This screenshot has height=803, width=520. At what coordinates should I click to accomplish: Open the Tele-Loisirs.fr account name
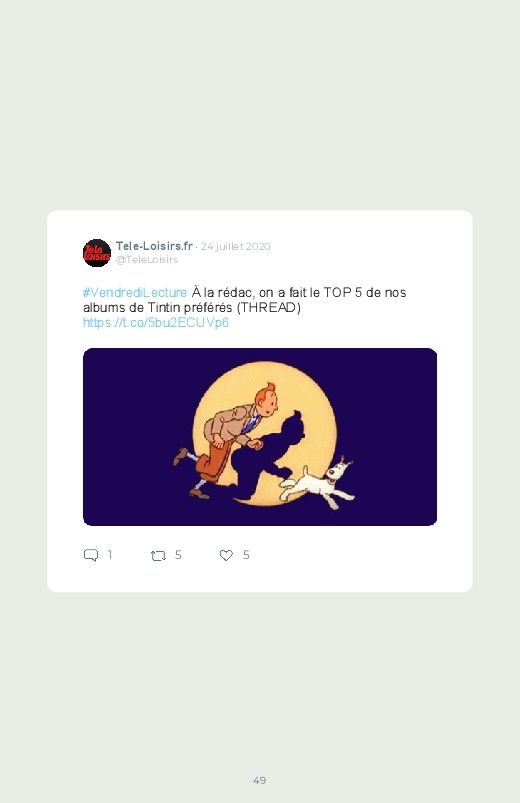154,246
